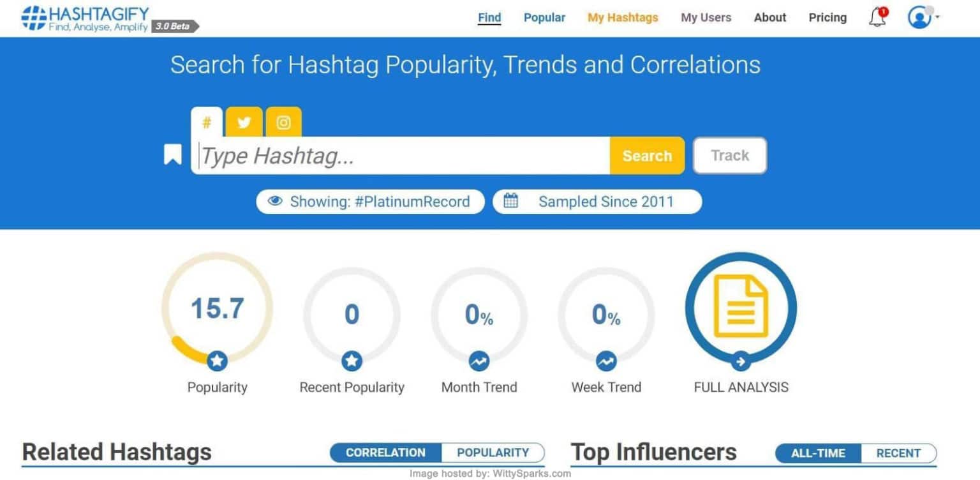The width and height of the screenshot is (980, 480).
Task: Click the Popularity score circle showing 15.7
Action: 217,309
